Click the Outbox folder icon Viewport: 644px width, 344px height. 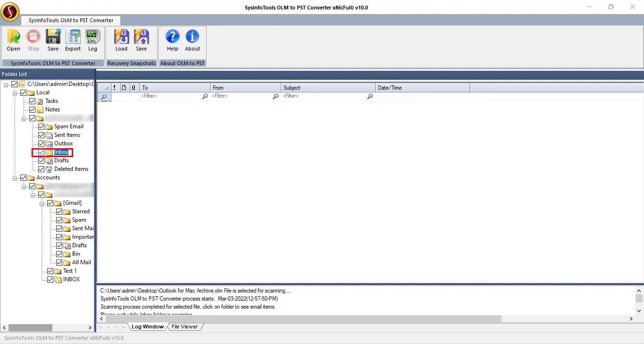click(49, 143)
